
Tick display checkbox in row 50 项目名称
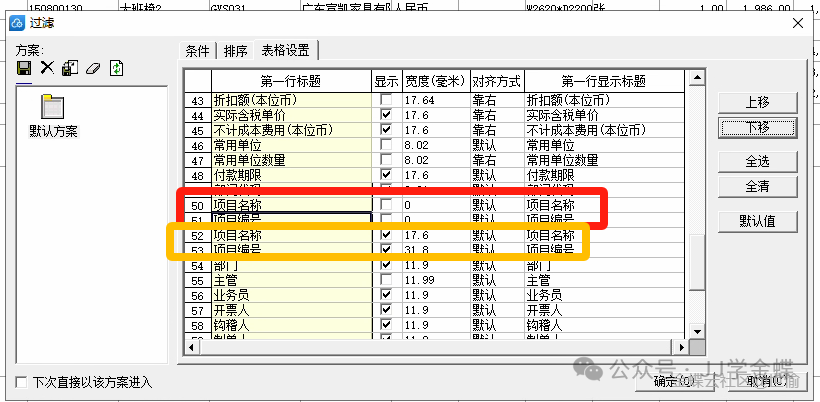pyautogui.click(x=386, y=205)
